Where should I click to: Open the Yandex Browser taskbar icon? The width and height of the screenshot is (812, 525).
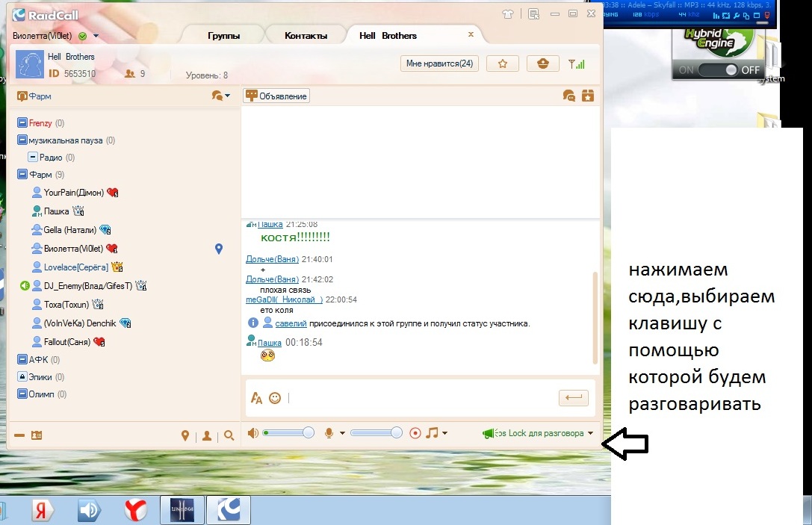point(136,511)
